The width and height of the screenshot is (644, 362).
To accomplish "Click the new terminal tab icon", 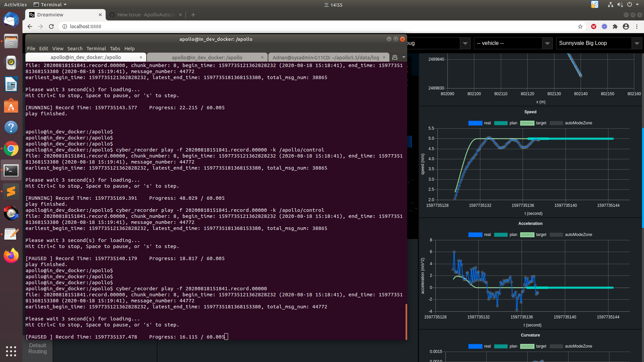I will point(395,57).
